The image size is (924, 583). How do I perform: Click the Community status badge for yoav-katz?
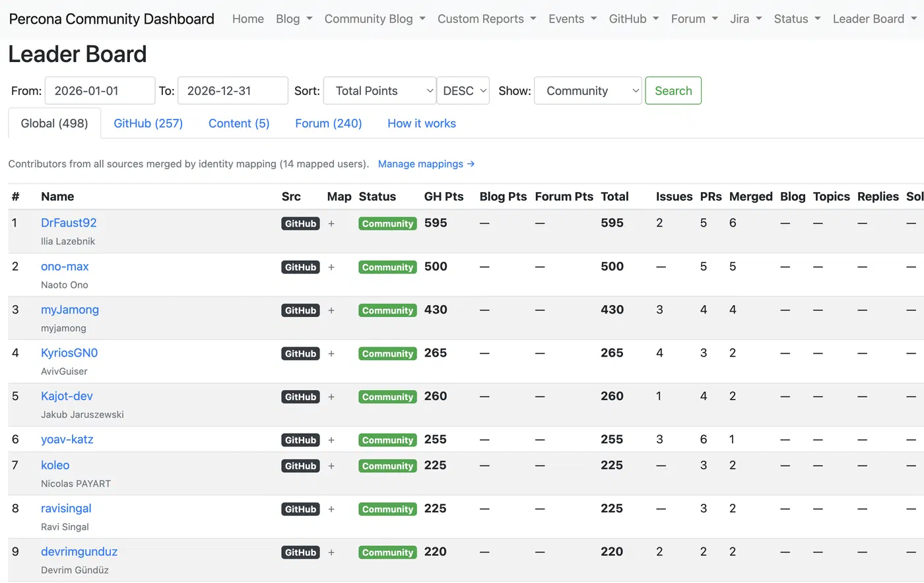click(387, 440)
